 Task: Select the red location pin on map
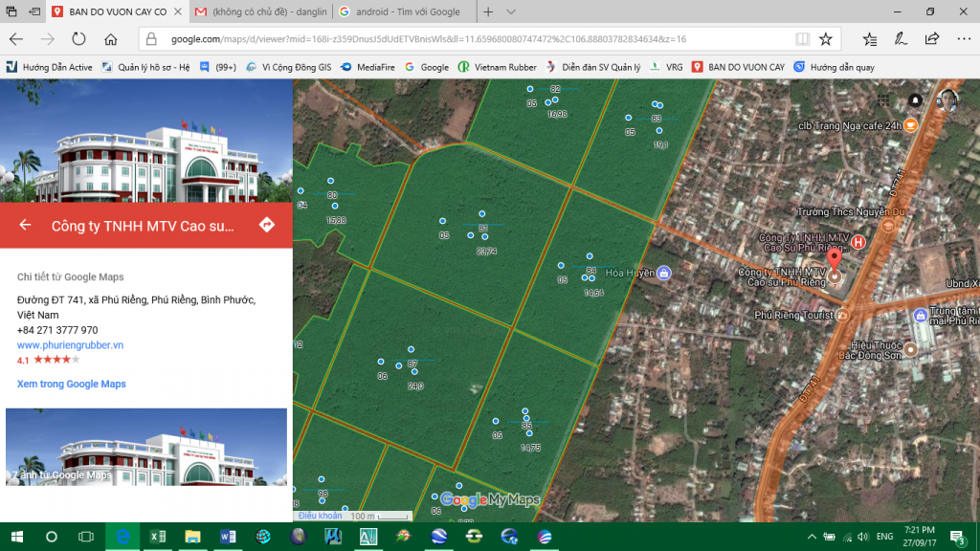pos(835,260)
